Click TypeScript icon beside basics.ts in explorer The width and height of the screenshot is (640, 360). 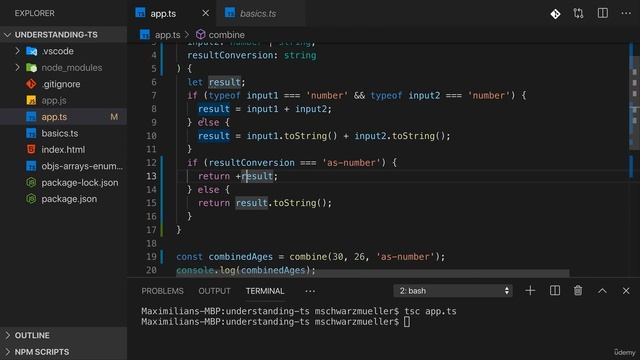tap(31, 133)
